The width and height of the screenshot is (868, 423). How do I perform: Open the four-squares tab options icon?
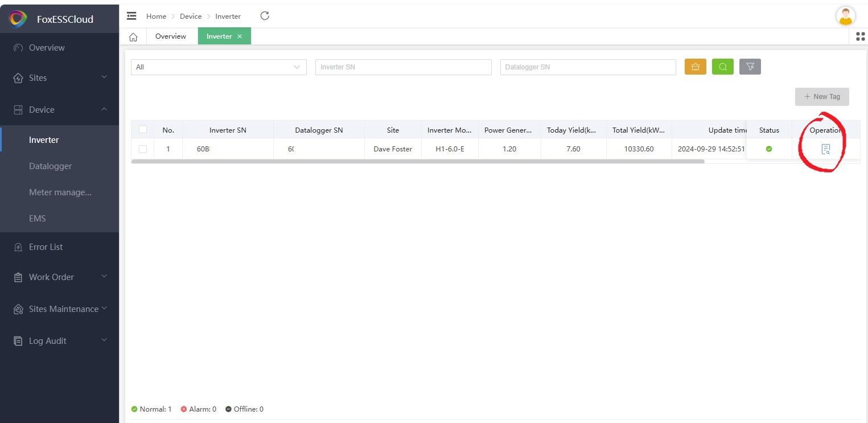(860, 36)
